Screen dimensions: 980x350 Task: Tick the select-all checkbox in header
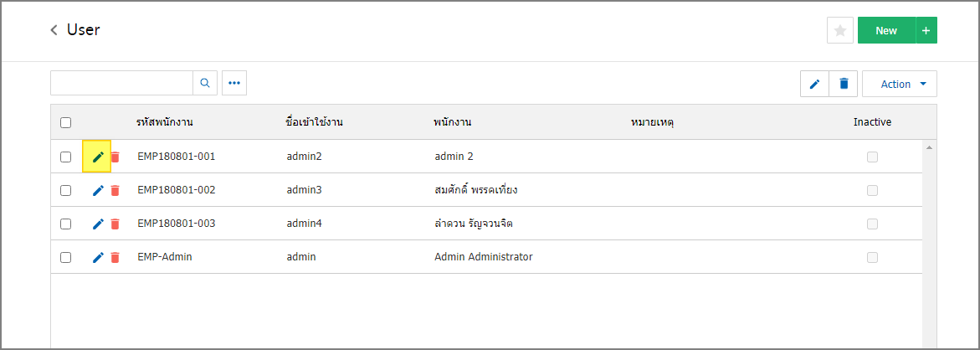(x=65, y=122)
